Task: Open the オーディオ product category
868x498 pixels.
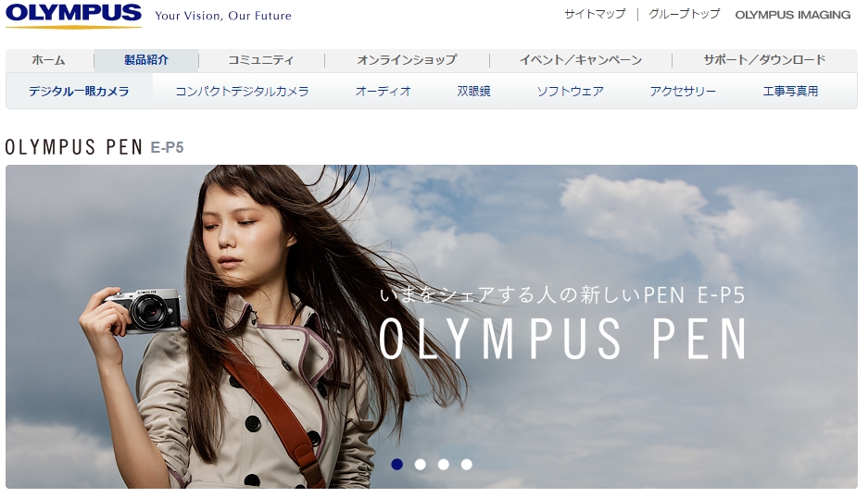Action: 383,92
